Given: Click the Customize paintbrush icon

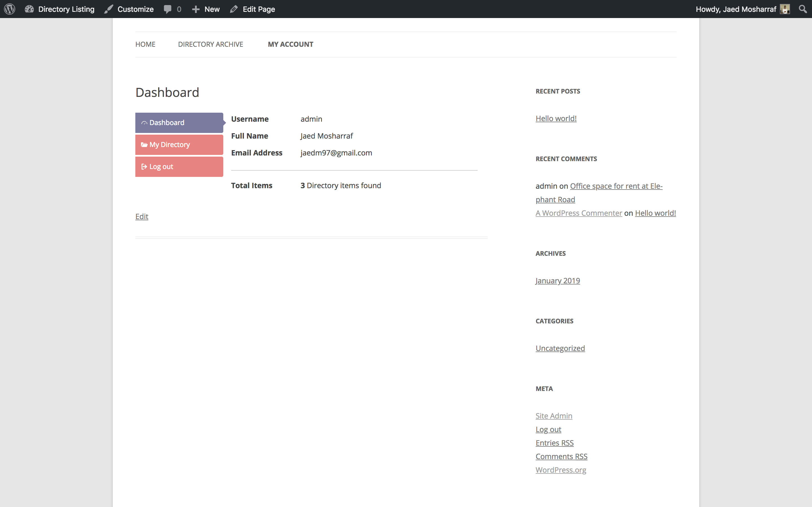Looking at the screenshot, I should point(109,9).
